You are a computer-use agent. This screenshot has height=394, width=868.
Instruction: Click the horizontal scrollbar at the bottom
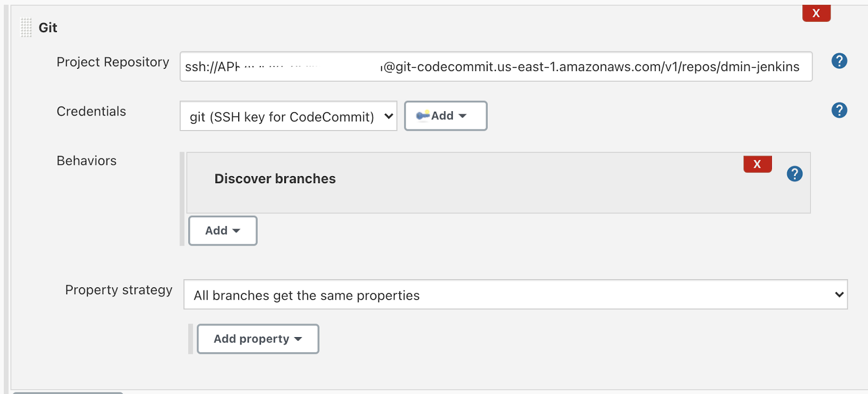(x=68, y=392)
